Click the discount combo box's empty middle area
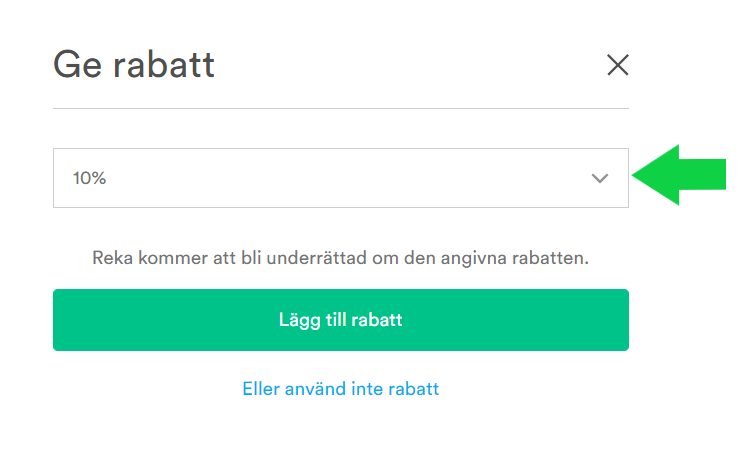This screenshot has width=744, height=460. [x=341, y=178]
